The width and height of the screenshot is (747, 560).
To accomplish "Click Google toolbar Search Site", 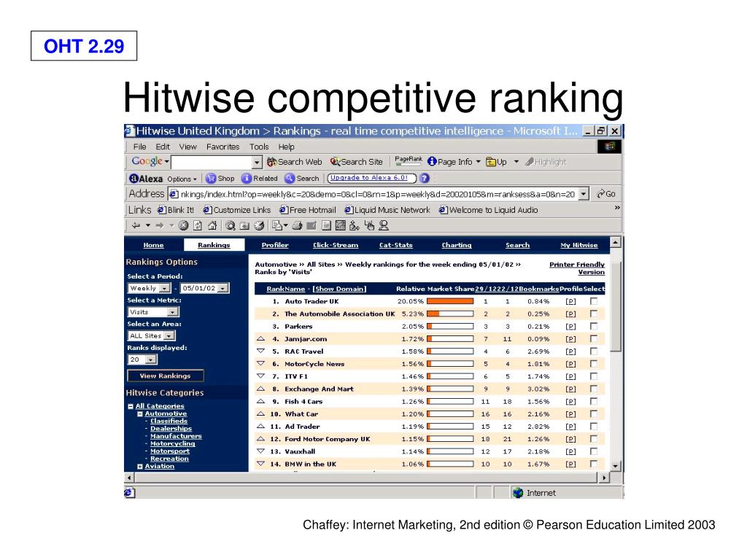I will [x=356, y=162].
